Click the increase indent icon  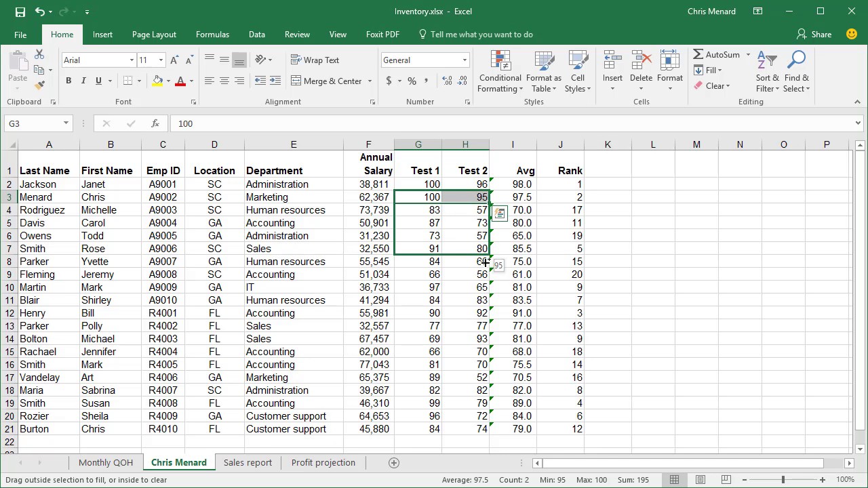pyautogui.click(x=275, y=81)
